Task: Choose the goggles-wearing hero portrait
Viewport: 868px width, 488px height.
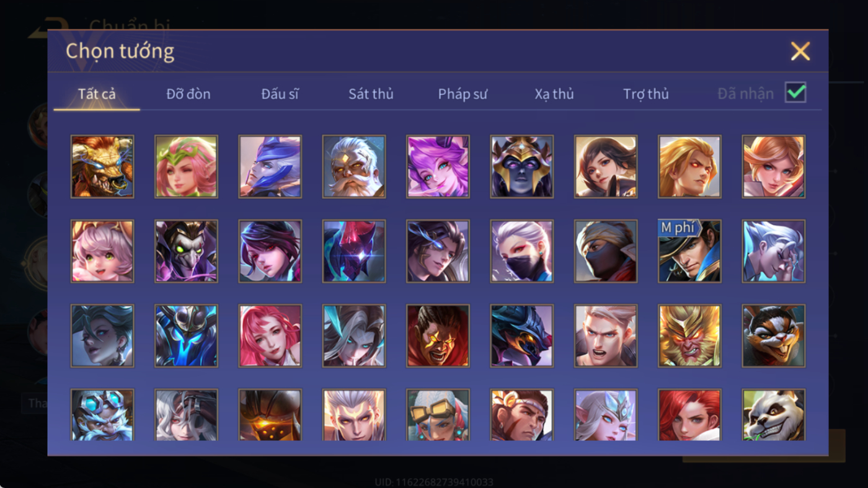Action: 438,415
